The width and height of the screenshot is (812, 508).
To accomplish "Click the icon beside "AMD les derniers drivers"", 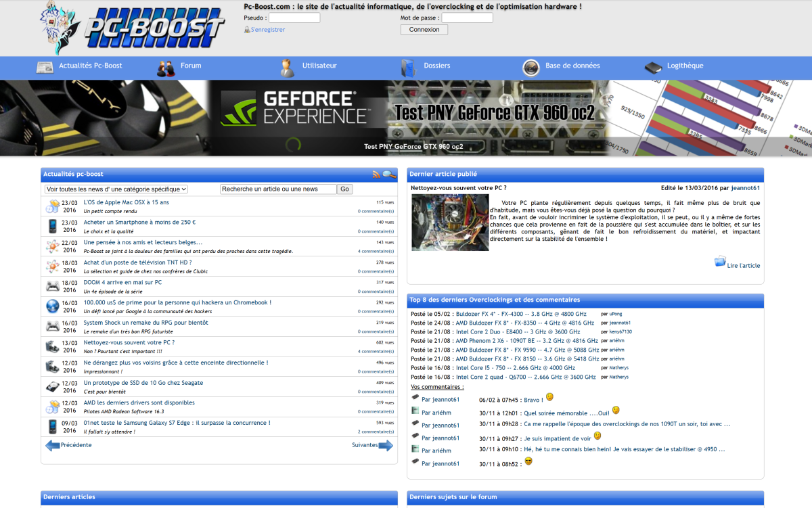I will [53, 407].
